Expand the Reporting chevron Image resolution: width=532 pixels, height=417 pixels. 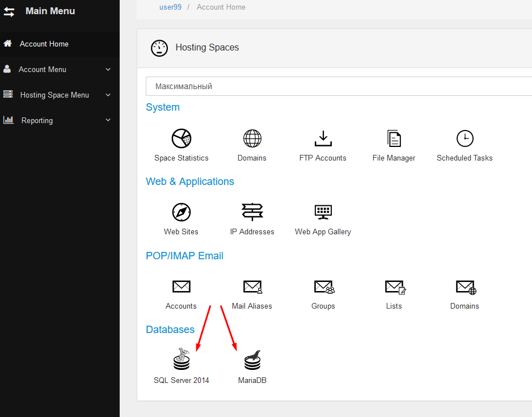point(108,120)
